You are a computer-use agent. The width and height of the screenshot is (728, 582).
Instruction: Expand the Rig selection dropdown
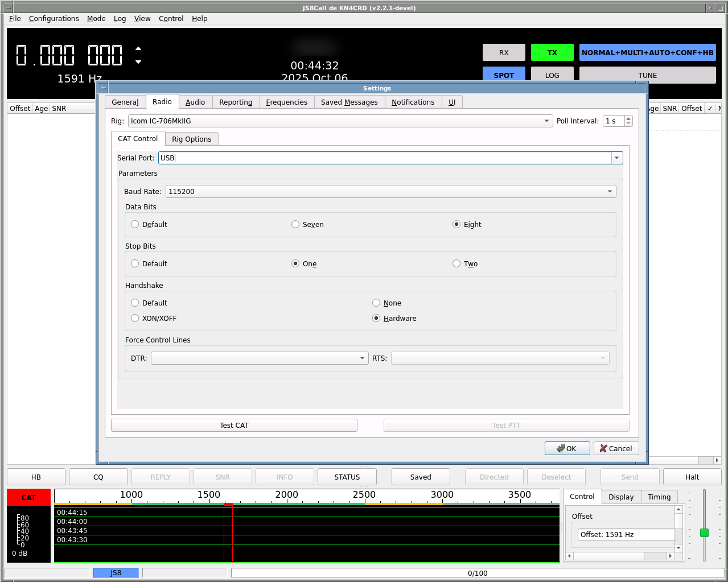546,121
